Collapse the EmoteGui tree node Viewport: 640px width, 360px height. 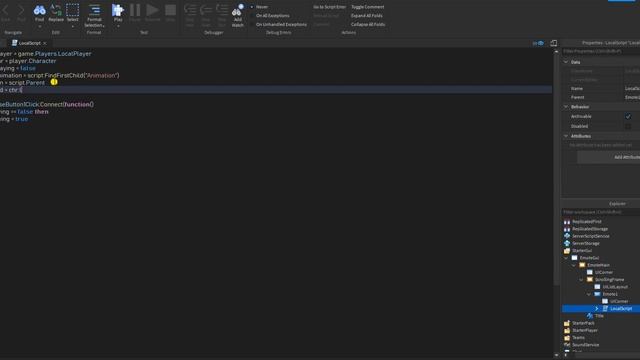(566, 258)
